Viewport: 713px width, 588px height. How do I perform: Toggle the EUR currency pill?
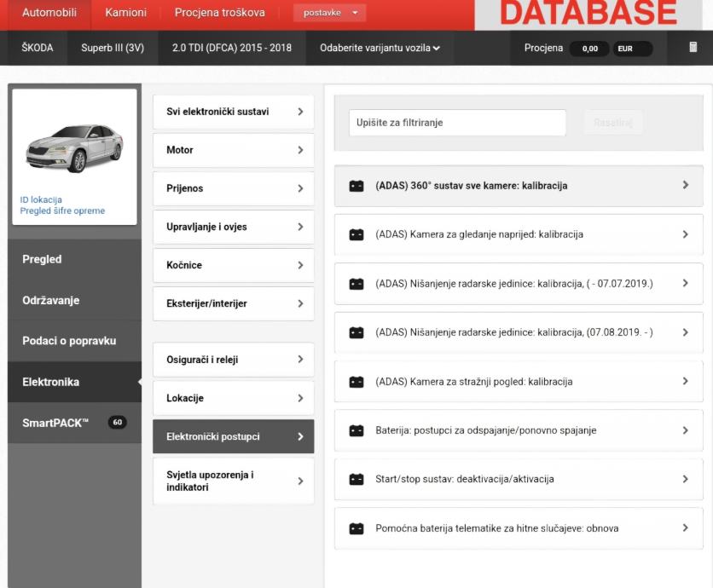[632, 49]
